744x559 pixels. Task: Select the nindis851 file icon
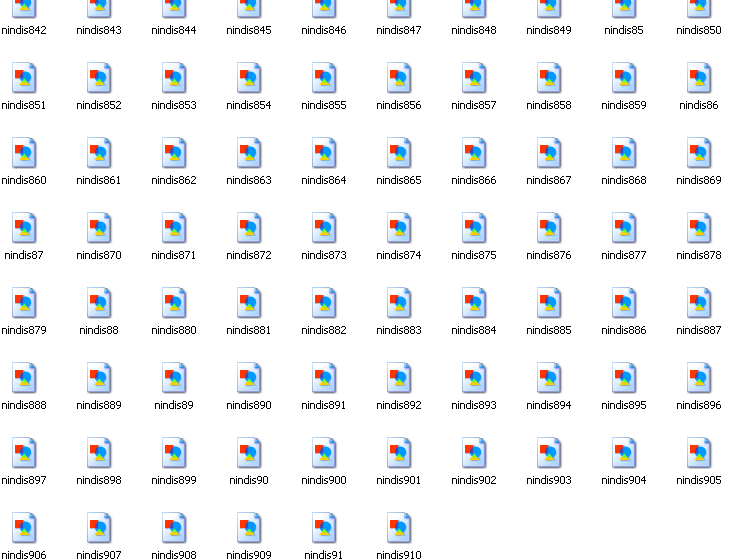click(x=24, y=78)
